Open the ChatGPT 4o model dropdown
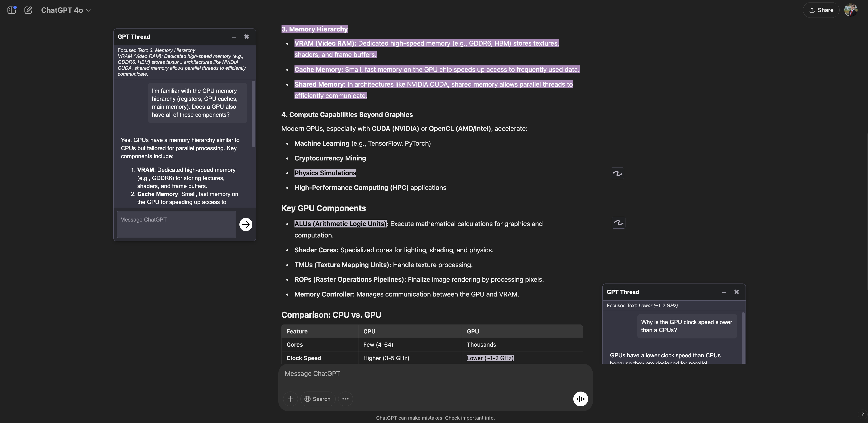The height and width of the screenshot is (423, 868). [66, 10]
